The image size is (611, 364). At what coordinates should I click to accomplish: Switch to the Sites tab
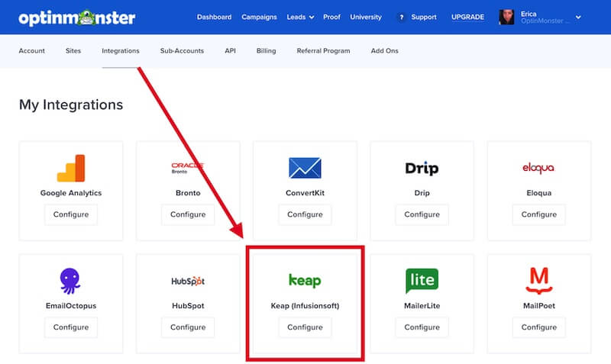[x=73, y=51]
